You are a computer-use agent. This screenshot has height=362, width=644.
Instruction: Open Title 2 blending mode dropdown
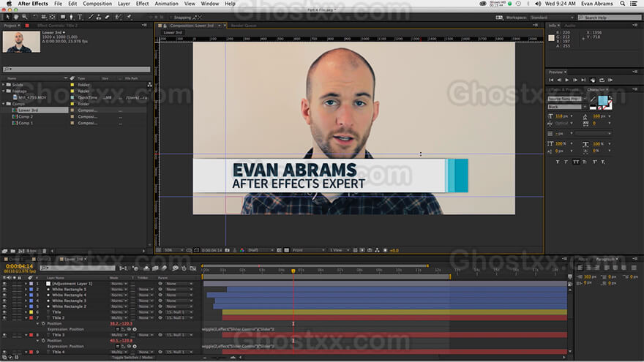[x=119, y=318]
